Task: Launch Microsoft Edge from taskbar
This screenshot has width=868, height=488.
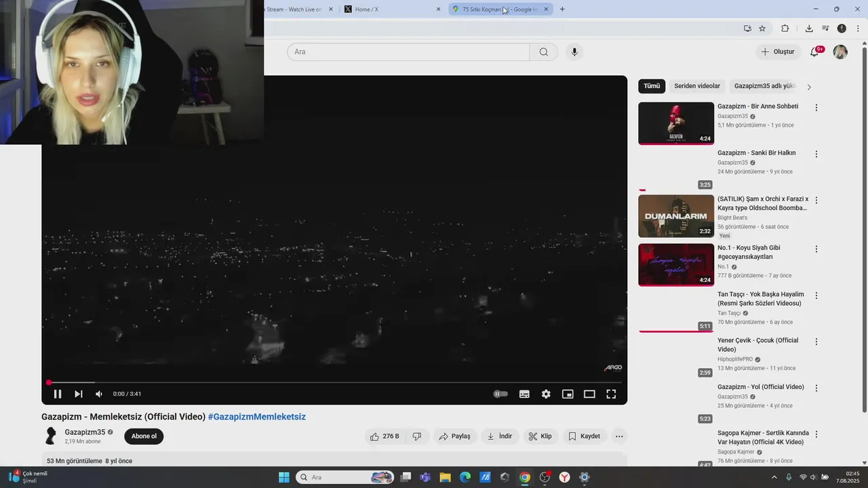Action: (x=465, y=477)
